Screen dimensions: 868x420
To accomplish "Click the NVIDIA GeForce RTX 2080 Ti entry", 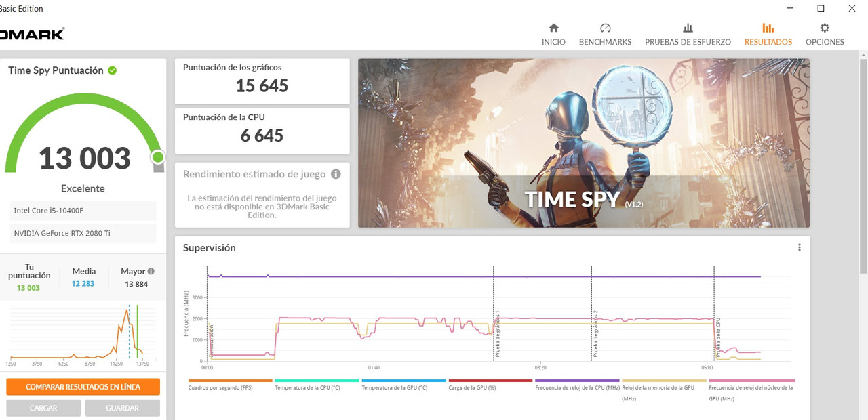I will click(83, 233).
